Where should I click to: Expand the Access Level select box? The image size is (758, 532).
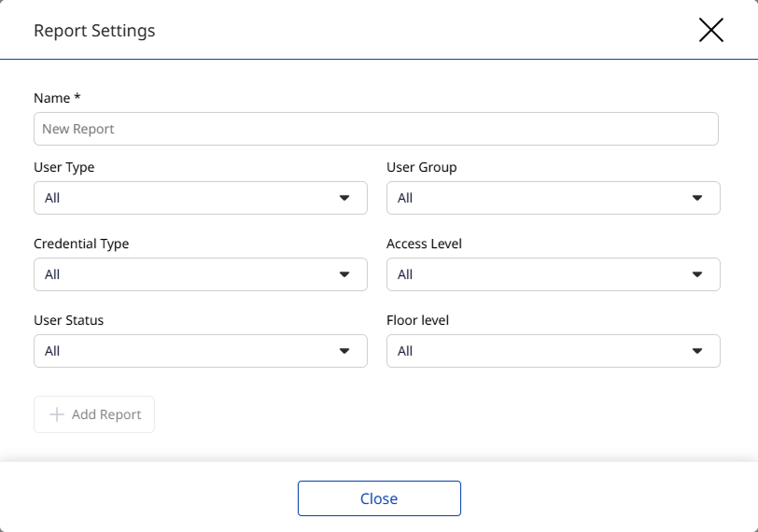coord(540,274)
